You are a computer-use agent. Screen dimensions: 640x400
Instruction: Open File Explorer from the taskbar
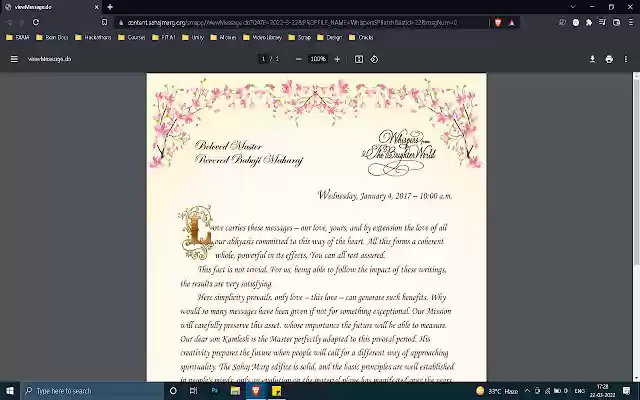pos(235,391)
